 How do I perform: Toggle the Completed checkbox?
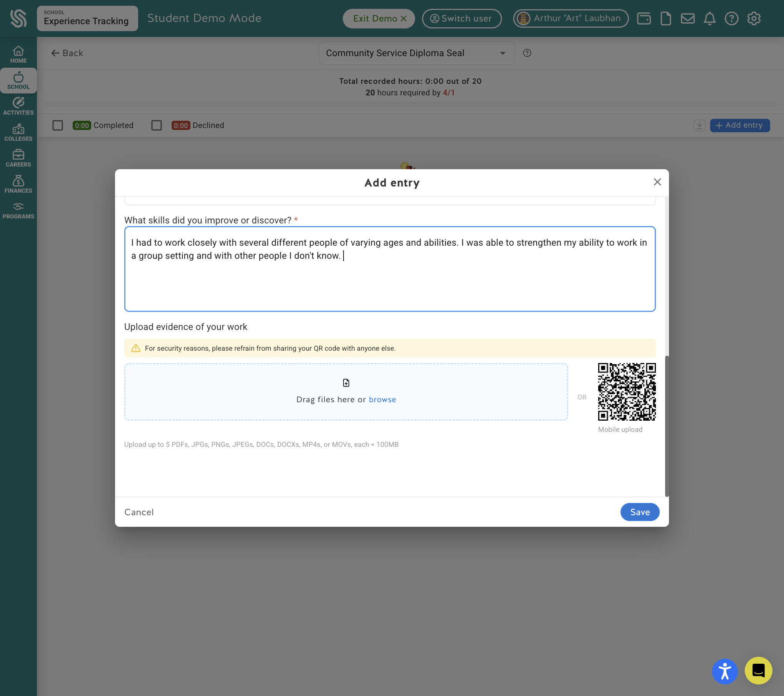(x=58, y=125)
